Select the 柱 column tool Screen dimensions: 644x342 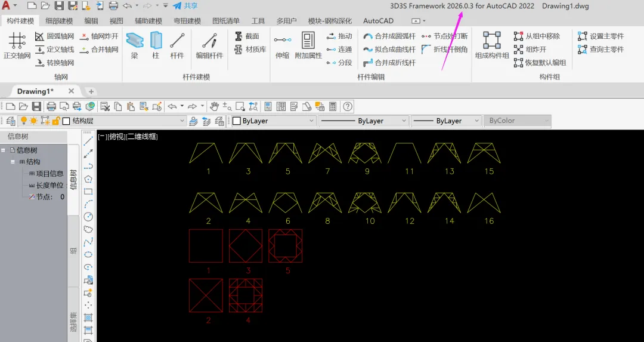(x=156, y=45)
